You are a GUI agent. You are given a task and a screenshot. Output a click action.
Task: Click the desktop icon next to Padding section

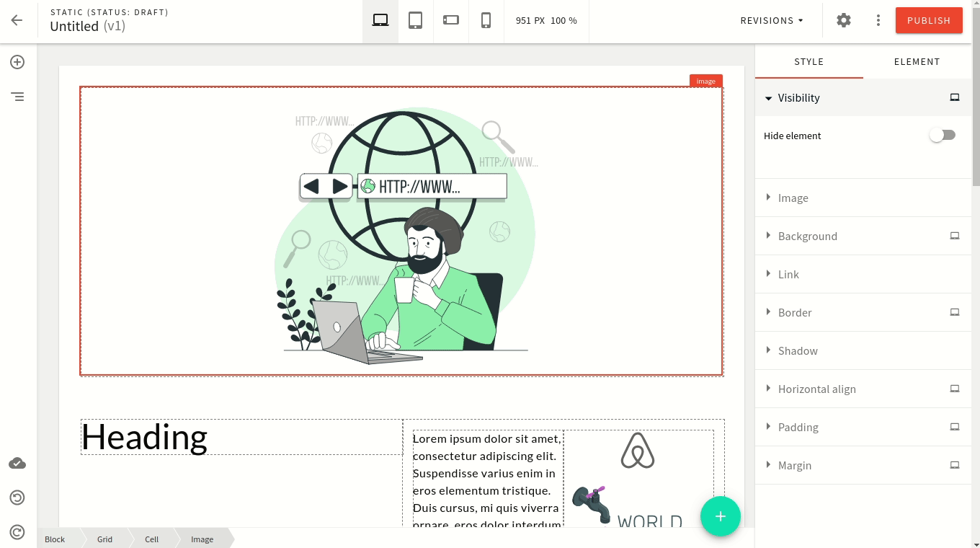pos(954,427)
